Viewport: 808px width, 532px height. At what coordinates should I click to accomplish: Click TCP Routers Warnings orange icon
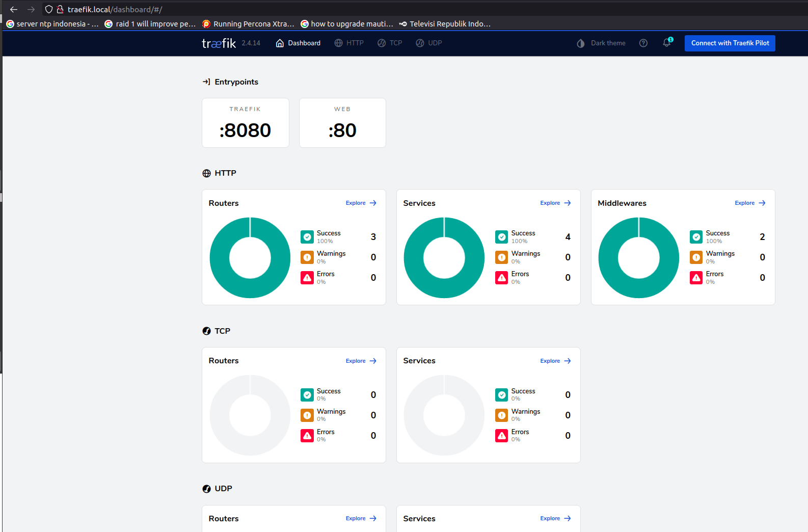point(307,415)
